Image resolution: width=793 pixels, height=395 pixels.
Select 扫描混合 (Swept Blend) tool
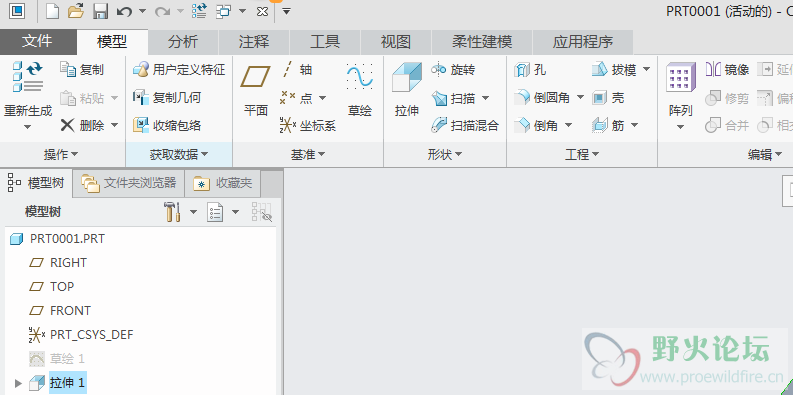click(465, 125)
